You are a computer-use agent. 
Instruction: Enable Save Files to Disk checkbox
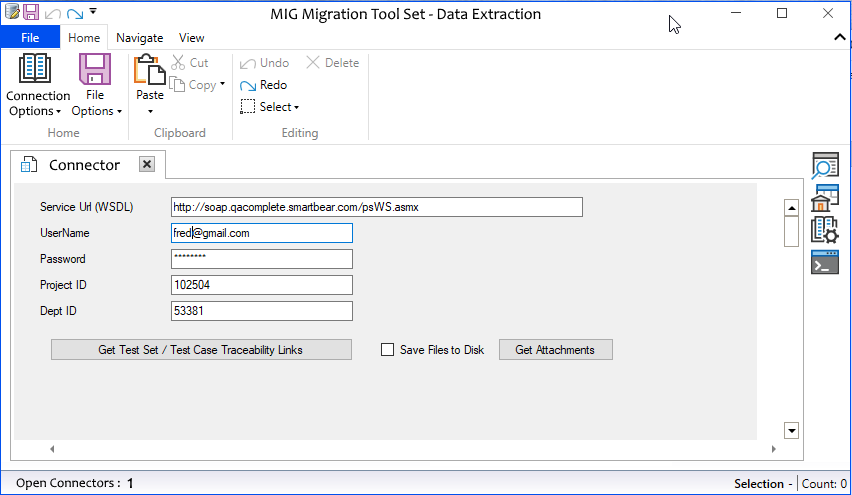(x=387, y=350)
